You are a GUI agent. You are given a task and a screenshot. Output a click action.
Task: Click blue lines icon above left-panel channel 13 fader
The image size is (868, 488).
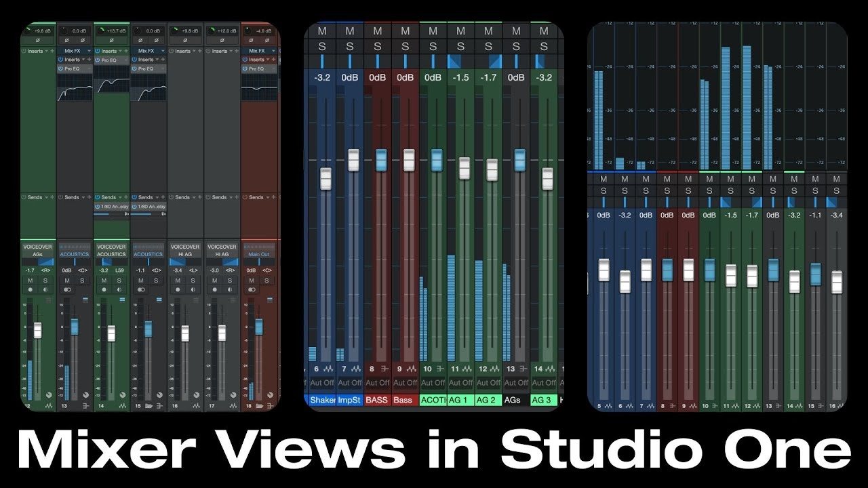click(x=85, y=300)
